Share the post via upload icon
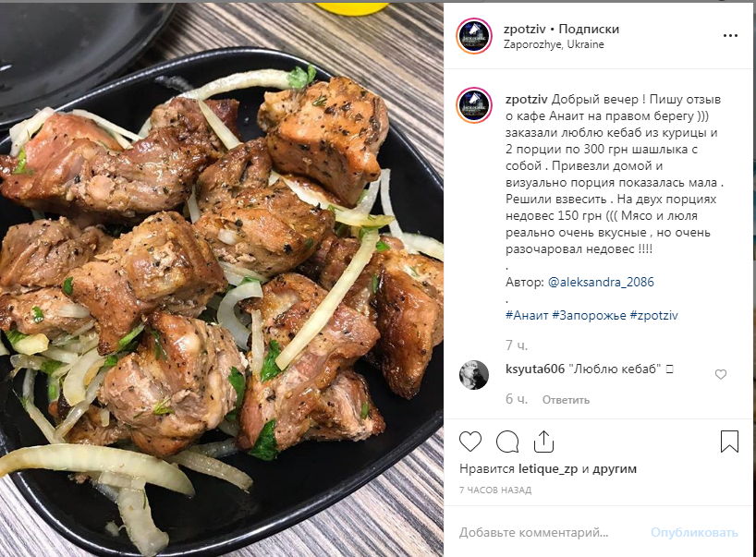The image size is (756, 557). 543,442
